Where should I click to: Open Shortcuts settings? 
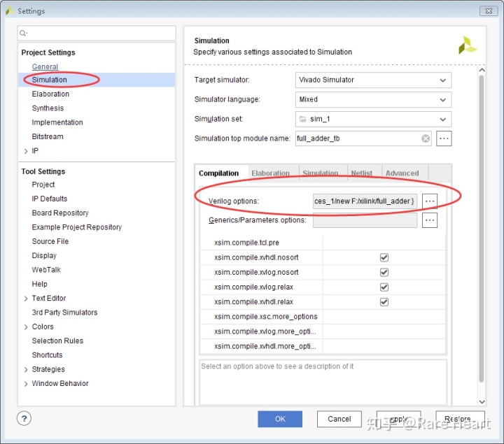coord(48,355)
